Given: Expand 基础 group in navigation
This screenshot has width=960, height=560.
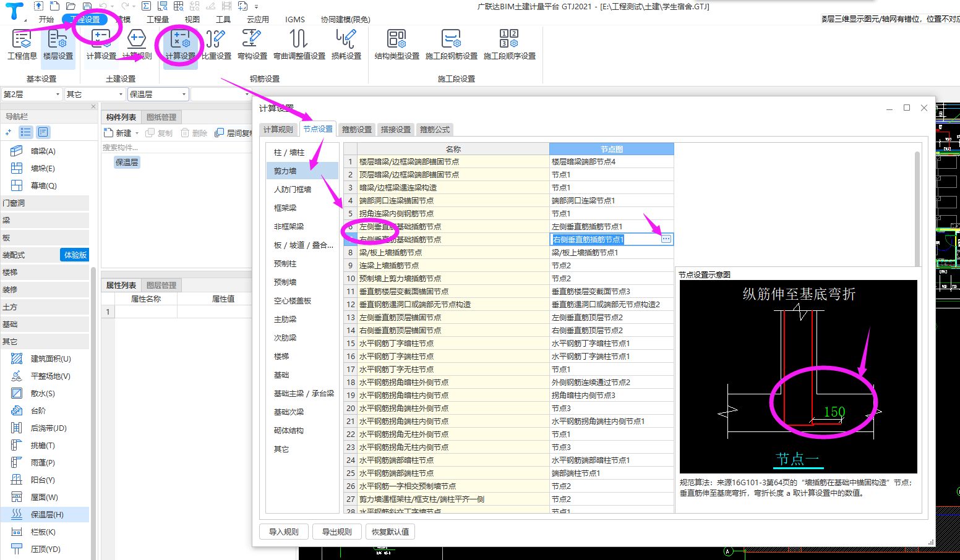Looking at the screenshot, I should [45, 324].
